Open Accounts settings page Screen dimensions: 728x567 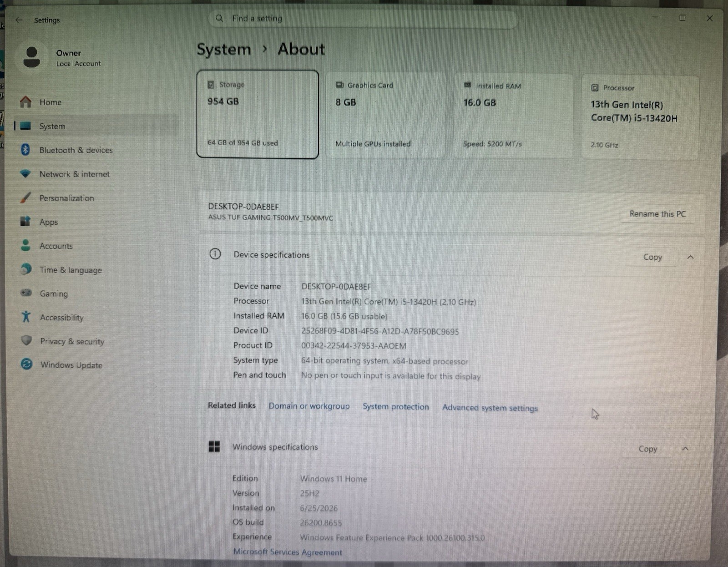(96, 246)
